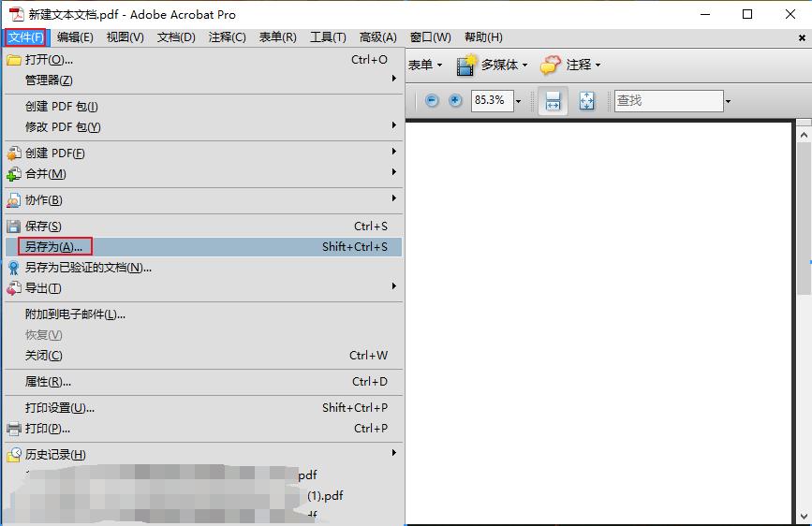
Task: Expand the 合并(M) submenu arrow
Action: pos(394,172)
